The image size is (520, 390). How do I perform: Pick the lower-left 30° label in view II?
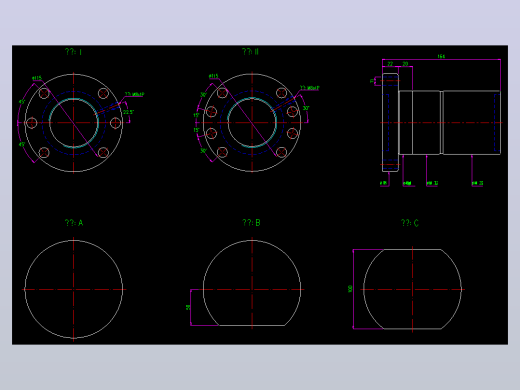coord(203,151)
